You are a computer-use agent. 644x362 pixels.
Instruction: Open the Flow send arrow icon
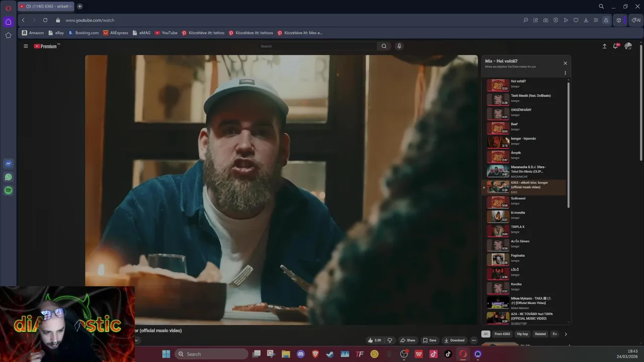pyautogui.click(x=566, y=20)
